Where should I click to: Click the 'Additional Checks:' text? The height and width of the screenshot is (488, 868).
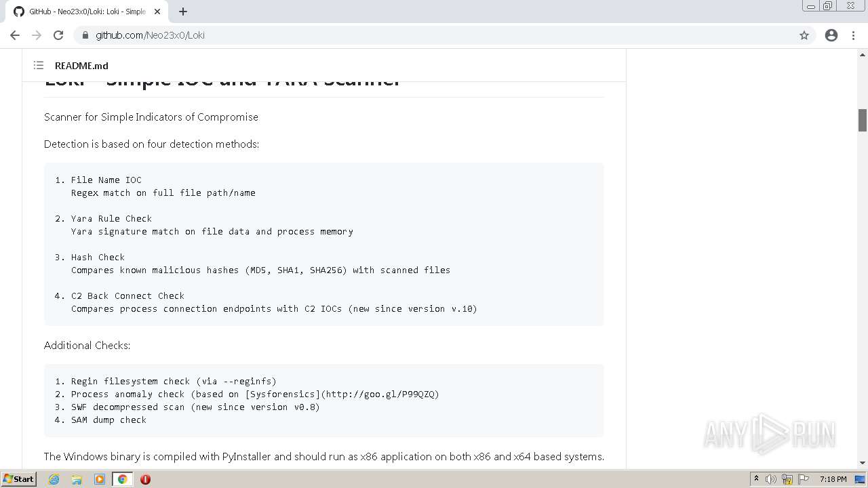point(87,345)
